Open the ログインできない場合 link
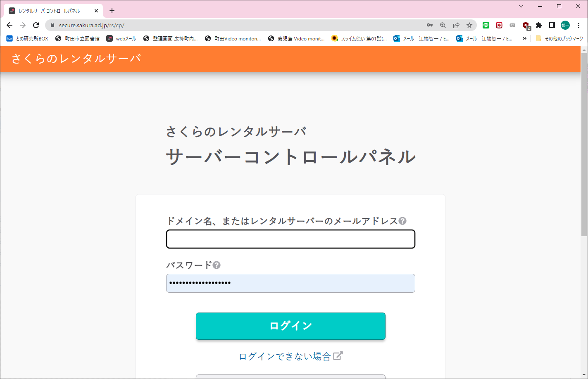 point(285,356)
